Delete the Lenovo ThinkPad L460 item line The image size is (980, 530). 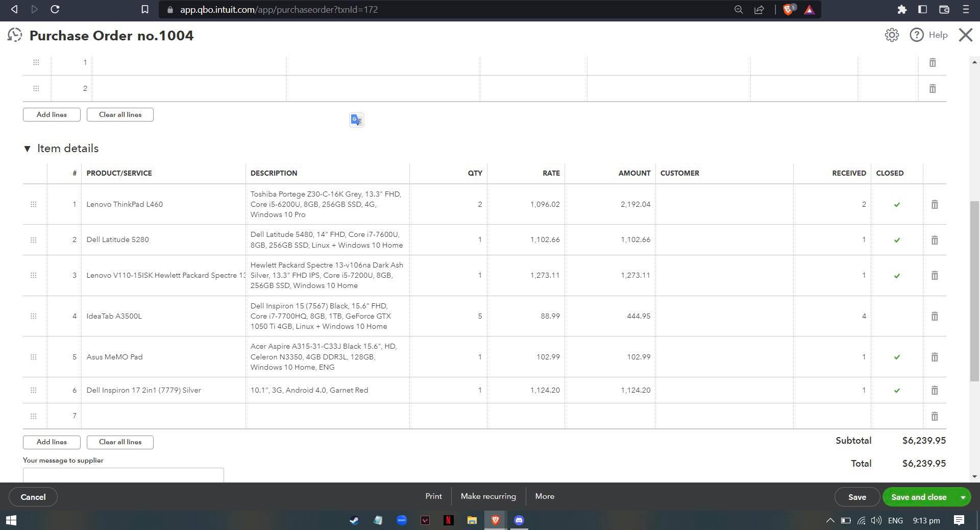coord(935,204)
